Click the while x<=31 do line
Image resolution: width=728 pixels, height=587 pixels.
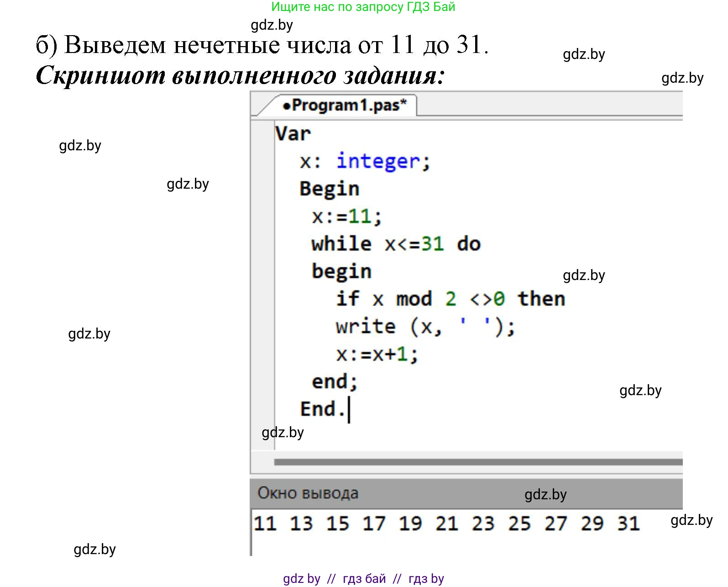(x=396, y=244)
